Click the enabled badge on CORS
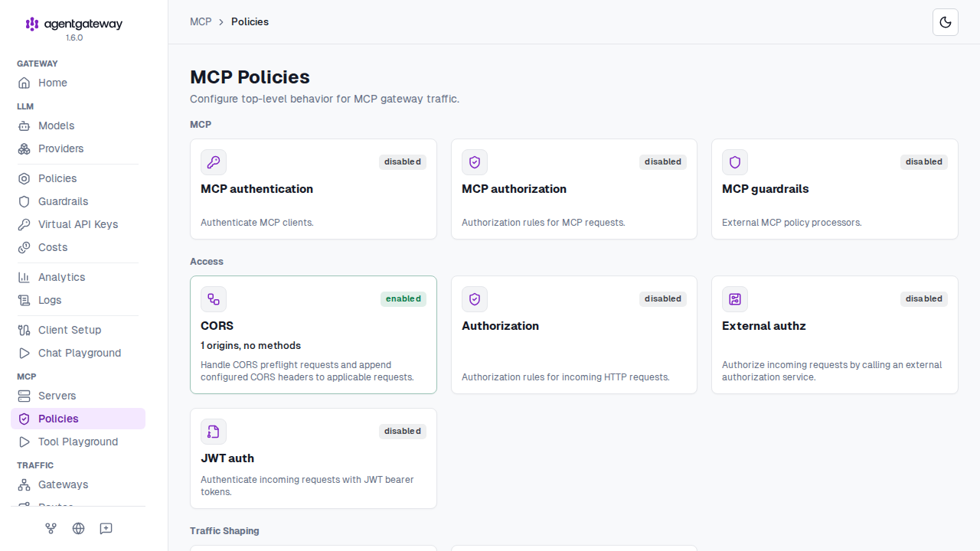 403,298
